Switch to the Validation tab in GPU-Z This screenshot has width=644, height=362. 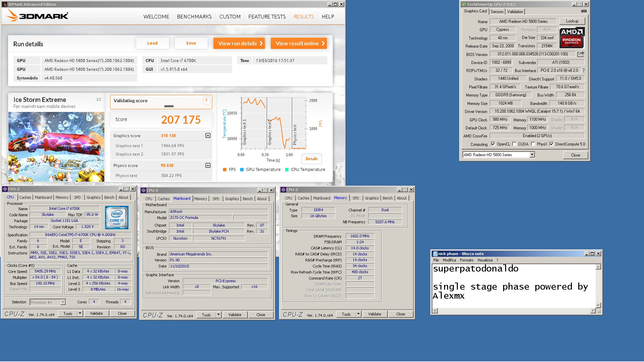coord(515,11)
